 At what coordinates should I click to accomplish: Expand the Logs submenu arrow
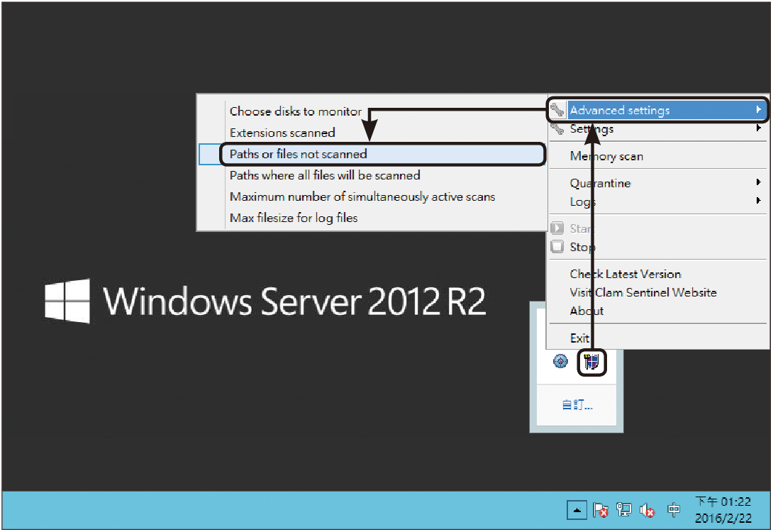[x=759, y=201]
